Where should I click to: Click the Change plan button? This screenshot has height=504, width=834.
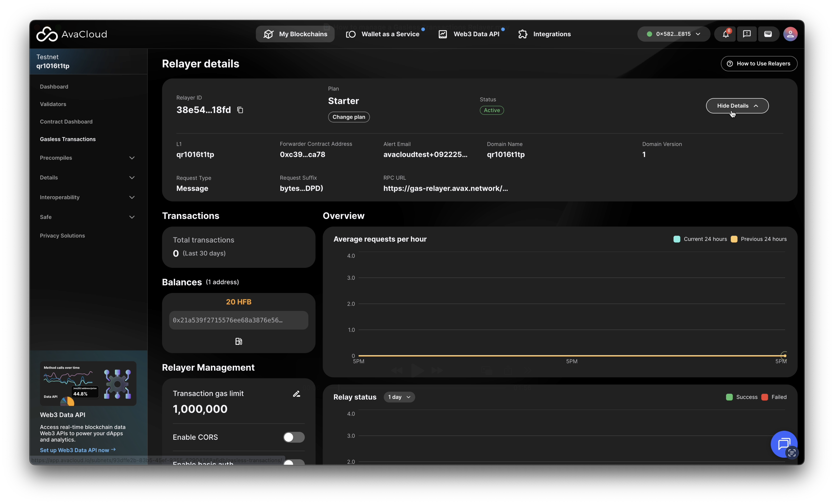click(x=349, y=117)
